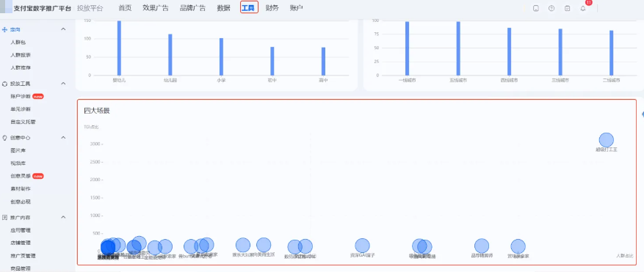Open 创意灵感 in the sidebar

coord(21,176)
